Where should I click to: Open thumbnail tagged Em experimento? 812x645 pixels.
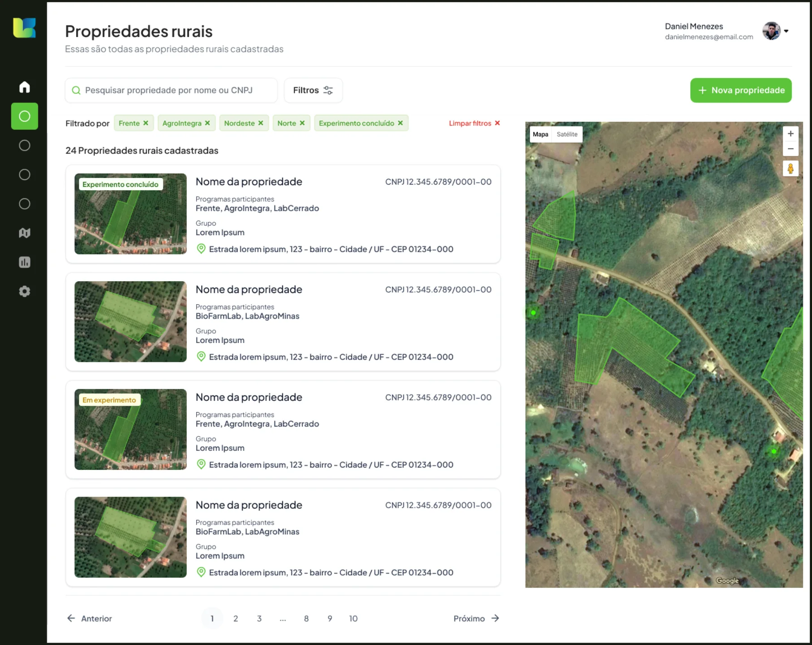pos(130,429)
